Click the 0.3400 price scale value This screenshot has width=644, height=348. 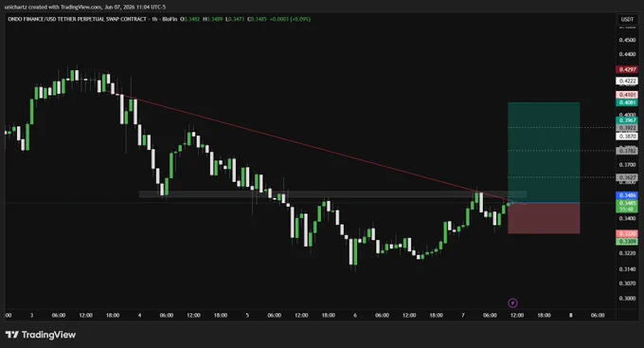pos(627,218)
